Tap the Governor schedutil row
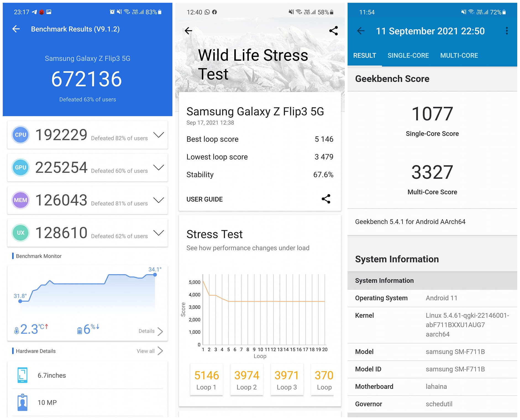The width and height of the screenshot is (520, 420). pyautogui.click(x=432, y=404)
